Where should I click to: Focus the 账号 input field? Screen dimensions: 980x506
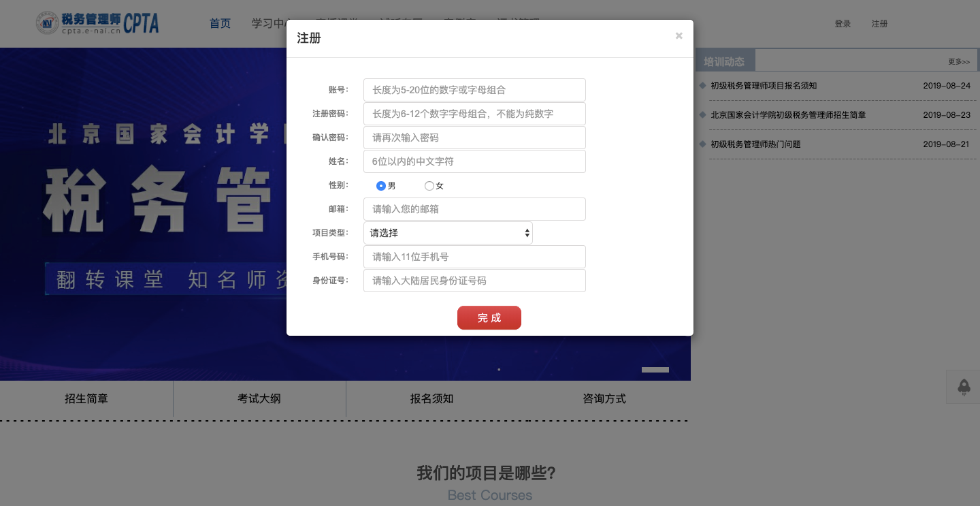pos(474,90)
